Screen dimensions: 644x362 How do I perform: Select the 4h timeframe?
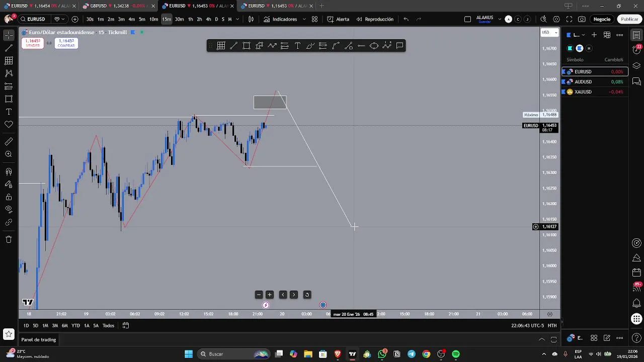(208, 19)
